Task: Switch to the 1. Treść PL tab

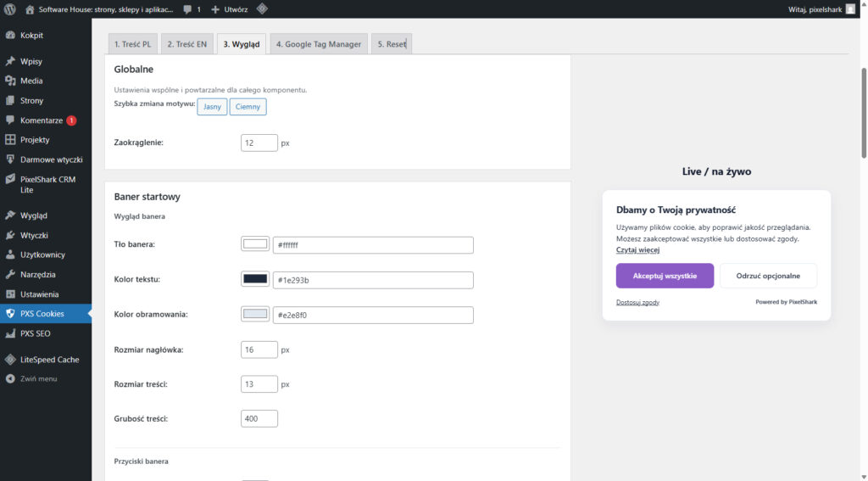Action: [x=132, y=44]
